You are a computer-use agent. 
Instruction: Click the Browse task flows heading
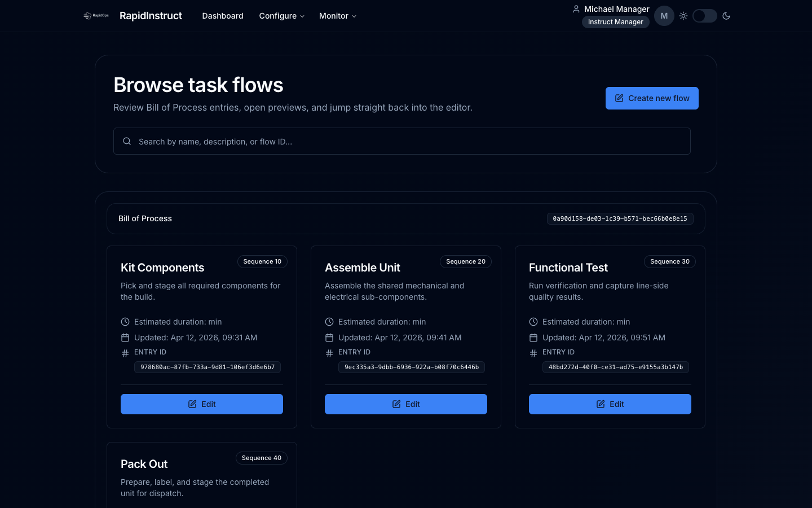(198, 85)
